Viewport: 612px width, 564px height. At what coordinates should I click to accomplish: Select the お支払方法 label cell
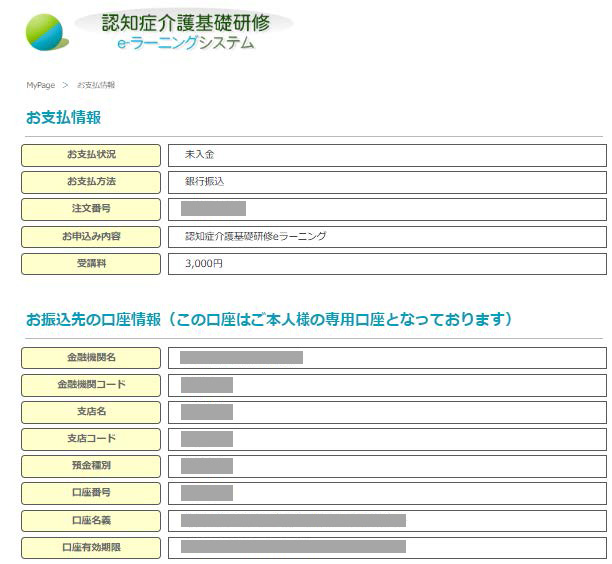point(91,182)
